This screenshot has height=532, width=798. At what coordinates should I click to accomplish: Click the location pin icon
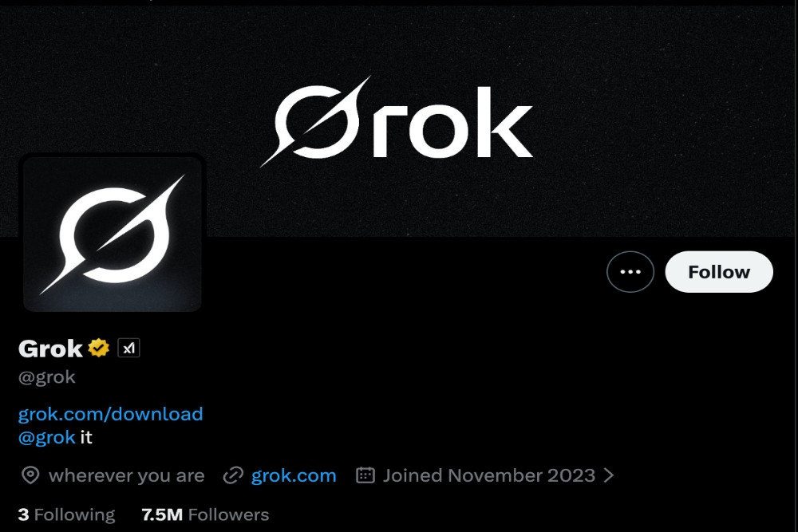(30, 476)
